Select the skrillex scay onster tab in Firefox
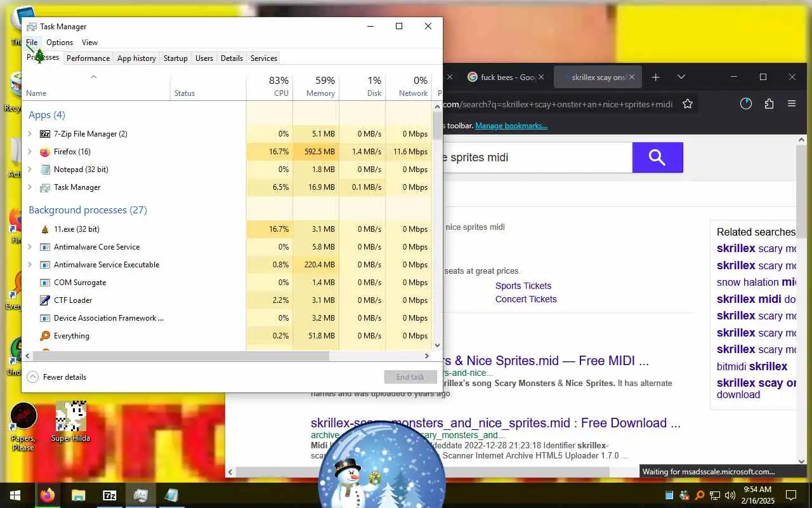This screenshot has width=812, height=508. pyautogui.click(x=598, y=77)
